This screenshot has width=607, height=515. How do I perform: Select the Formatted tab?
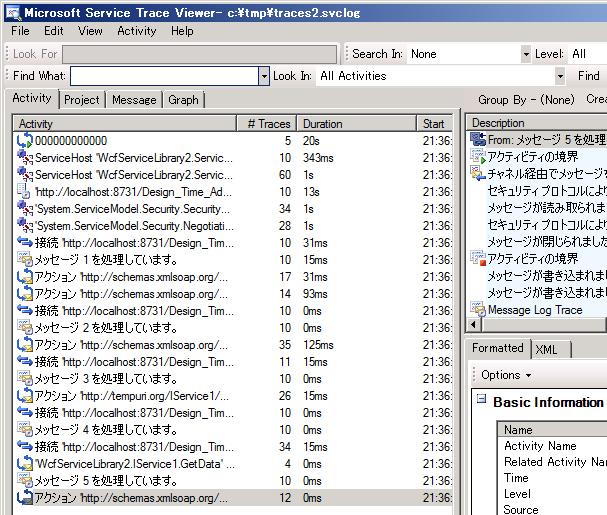(x=497, y=348)
